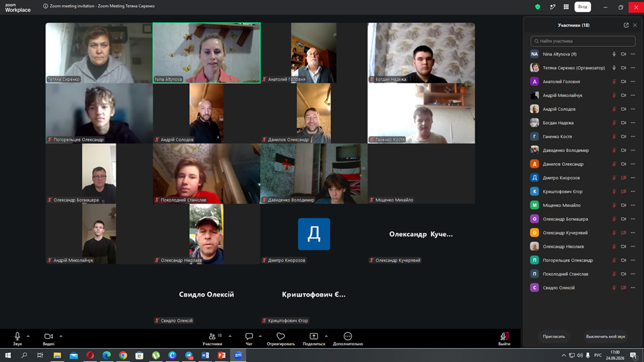This screenshot has height=362, width=644.
Task: Click Олександр Ніколаєв's video tile
Action: tap(206, 234)
